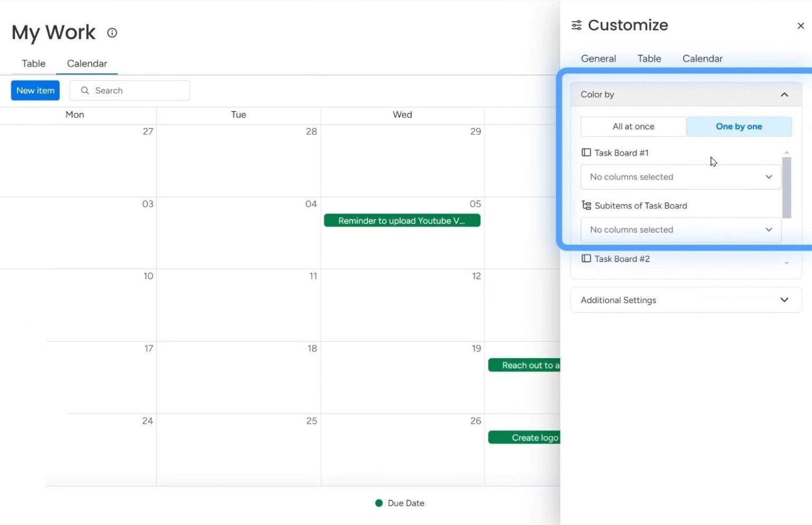Open the General tab in Customize panel

pyautogui.click(x=598, y=59)
